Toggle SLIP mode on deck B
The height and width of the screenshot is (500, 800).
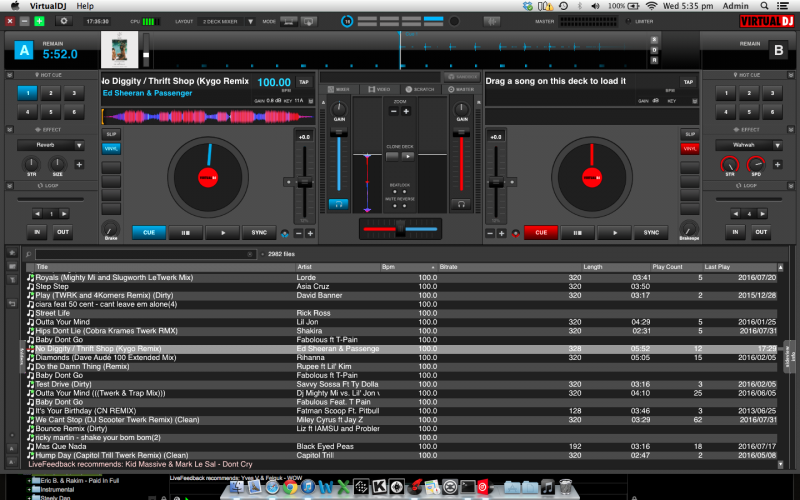(x=689, y=134)
